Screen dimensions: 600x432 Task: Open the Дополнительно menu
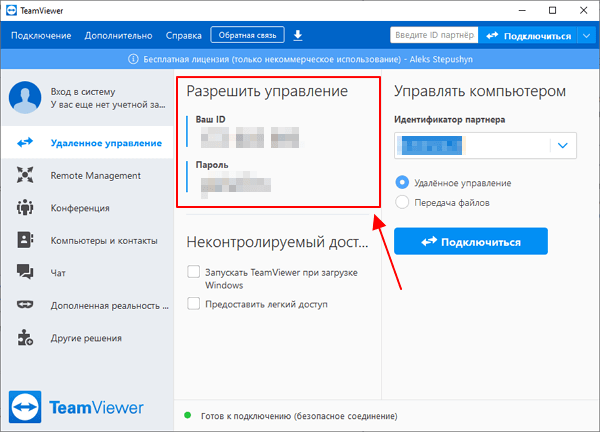(118, 36)
